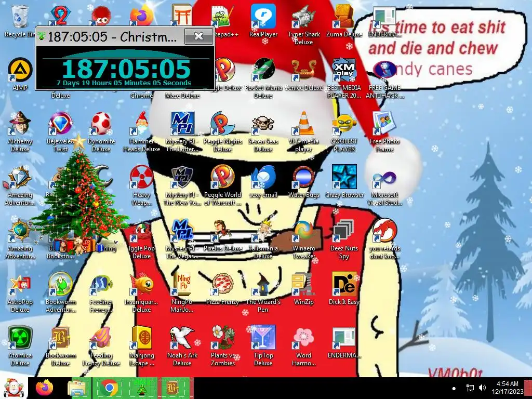This screenshot has height=399, width=532.
Task: Open Amazing Adventures diamond icon
Action: point(20,185)
